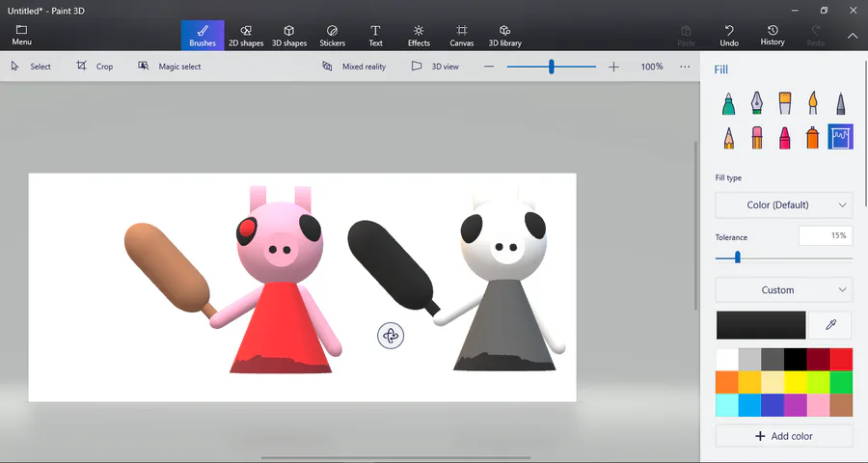The image size is (868, 463).
Task: Select the Spray can brush
Action: tap(813, 137)
